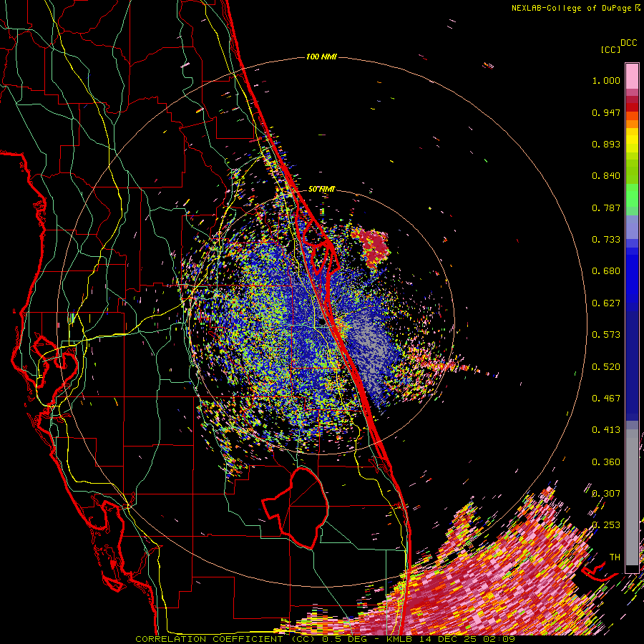
Task: Click the 50 NMI range ring label
Action: coord(321,190)
